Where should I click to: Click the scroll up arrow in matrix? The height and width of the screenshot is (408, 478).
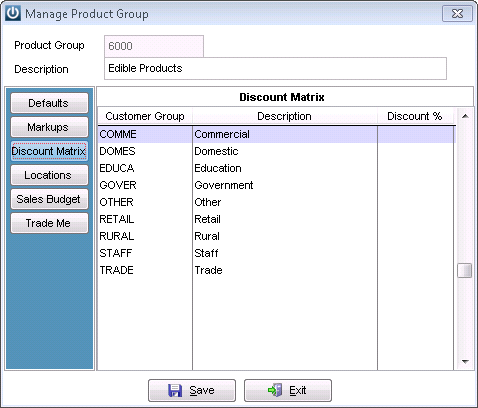click(465, 116)
